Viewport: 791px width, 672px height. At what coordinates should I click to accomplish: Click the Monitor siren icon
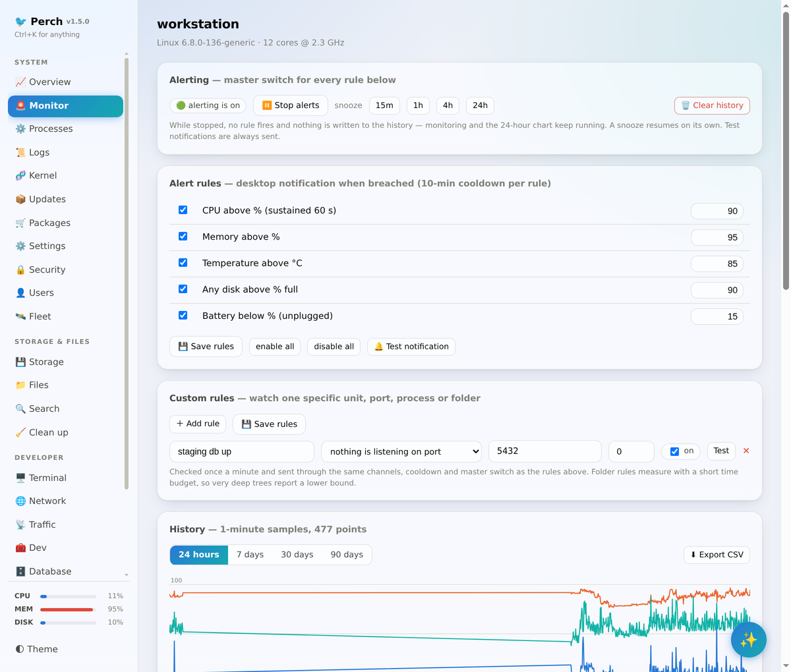tap(20, 105)
